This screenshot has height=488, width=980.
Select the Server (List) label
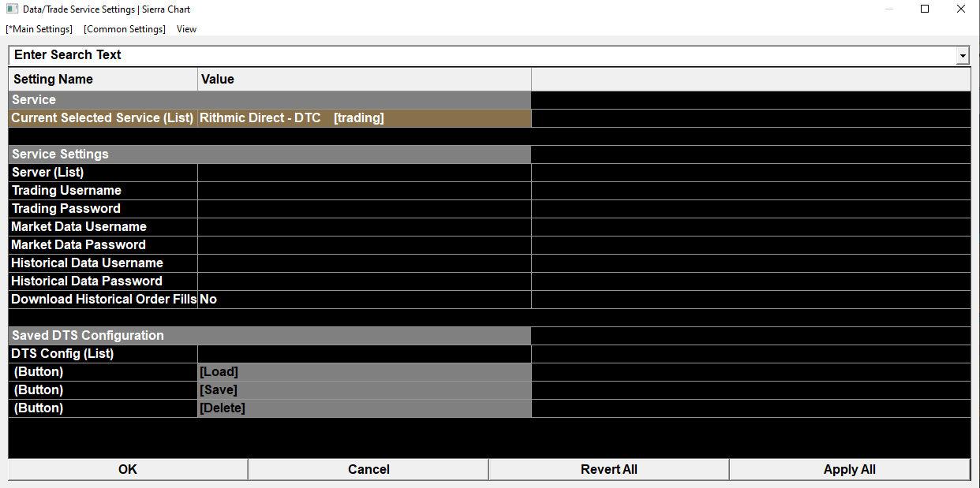tap(103, 173)
